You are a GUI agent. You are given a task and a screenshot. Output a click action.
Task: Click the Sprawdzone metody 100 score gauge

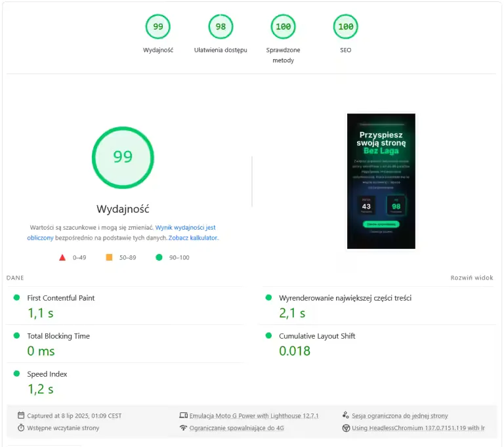(283, 26)
